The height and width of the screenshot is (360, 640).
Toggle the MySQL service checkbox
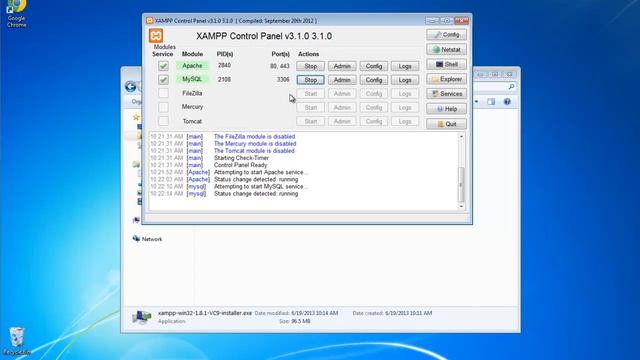tap(163, 80)
